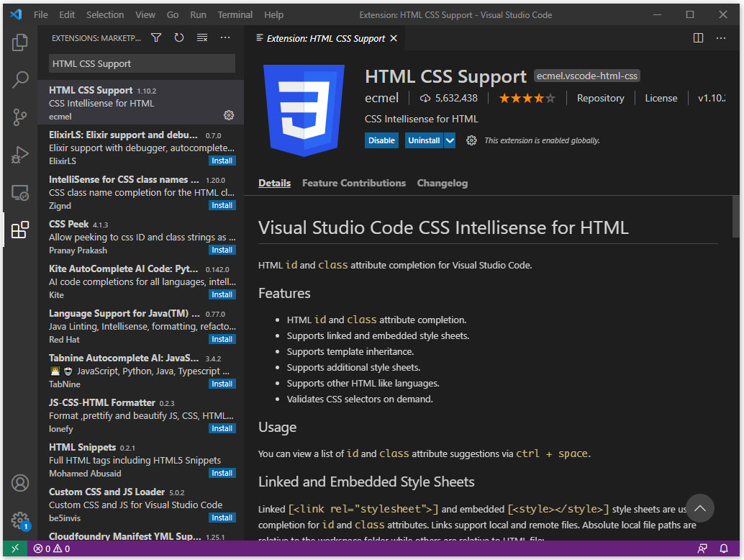Select Cloudfoundry Manifest YML Support item
744x560 pixels.
pyautogui.click(x=141, y=535)
